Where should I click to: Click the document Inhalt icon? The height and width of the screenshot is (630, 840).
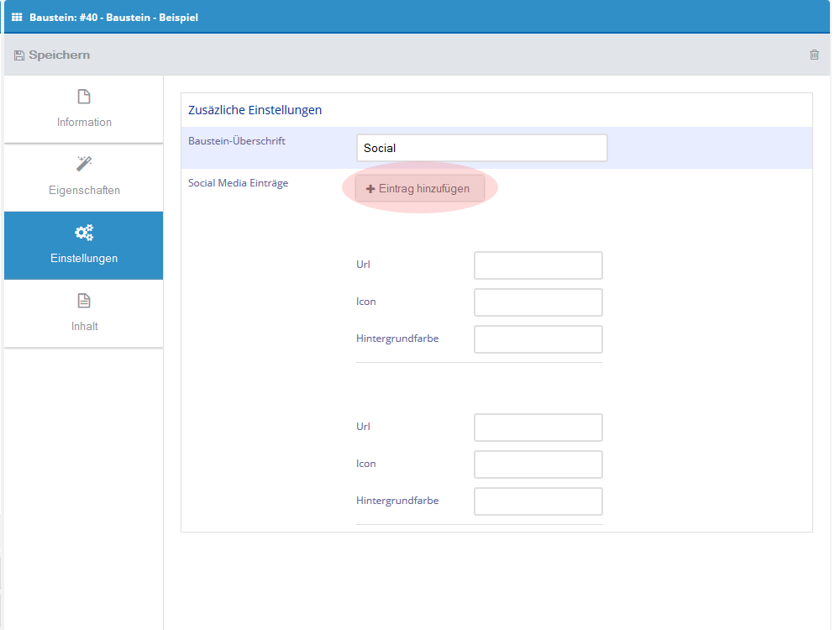[84, 301]
